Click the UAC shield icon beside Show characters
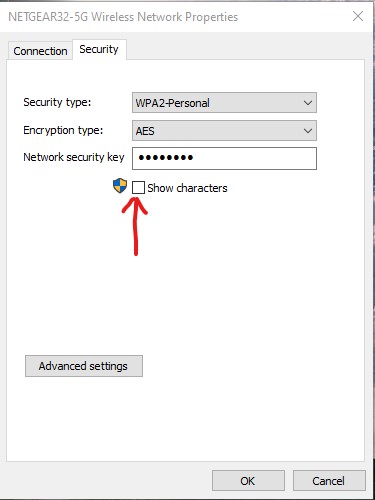This screenshot has height=500, width=375. click(120, 186)
